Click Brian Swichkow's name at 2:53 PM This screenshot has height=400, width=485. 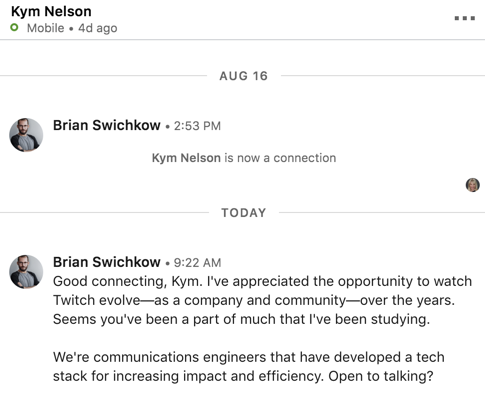pos(107,125)
